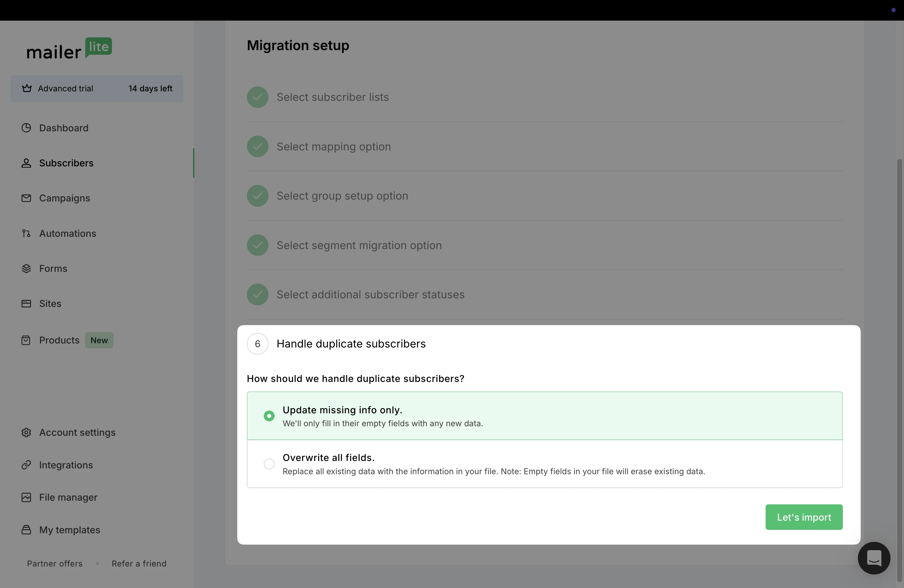Click the Automations flow icon

tap(26, 233)
